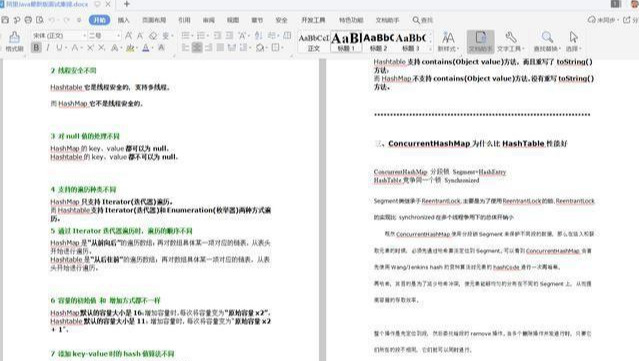The height and width of the screenshot is (361, 639).
Task: Switch to the 开始 ribbon tab
Action: [x=99, y=20]
